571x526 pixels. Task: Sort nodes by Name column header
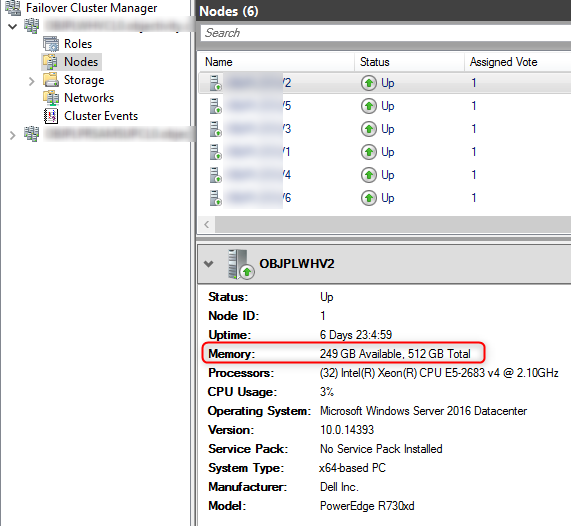277,62
